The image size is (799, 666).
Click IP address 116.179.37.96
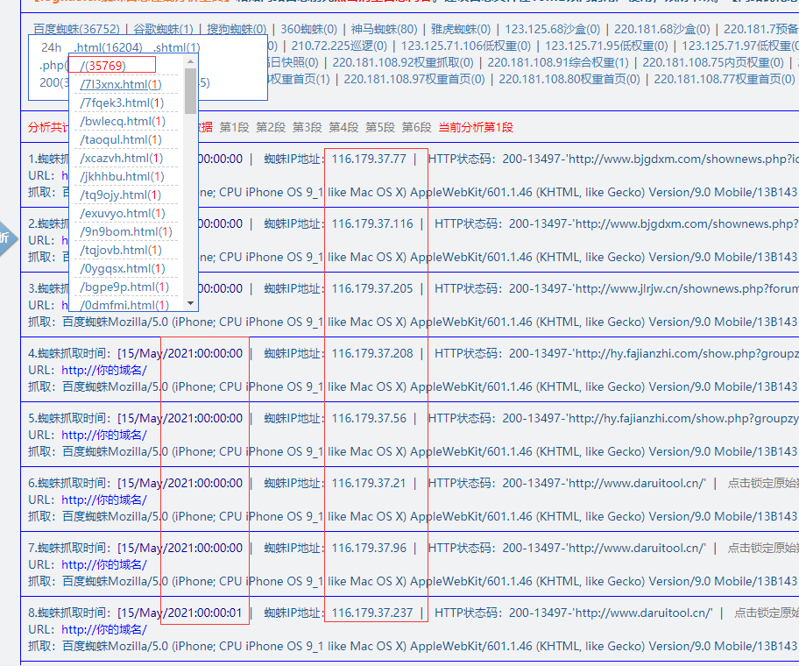[x=369, y=548]
